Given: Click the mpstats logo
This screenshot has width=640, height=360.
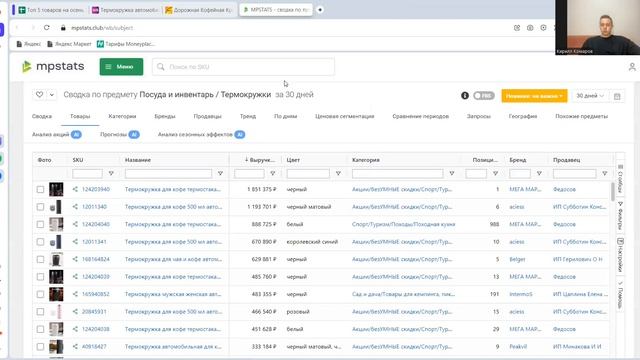Looking at the screenshot, I should pyautogui.click(x=53, y=66).
